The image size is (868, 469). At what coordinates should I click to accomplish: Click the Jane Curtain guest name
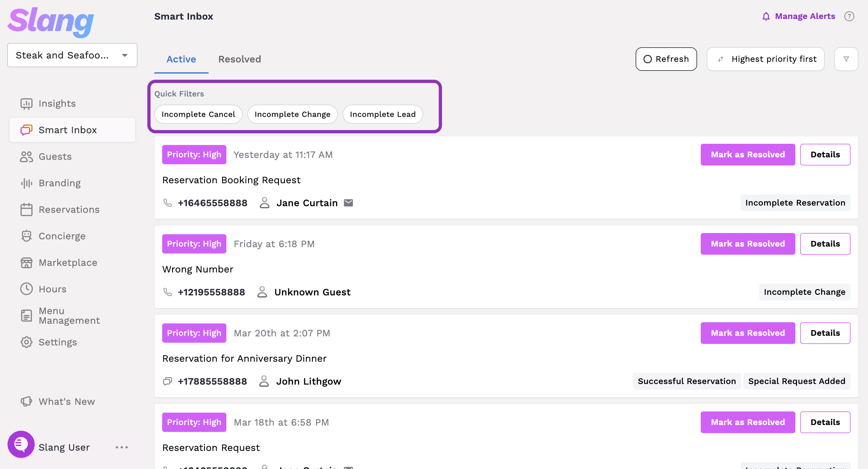[x=307, y=203]
